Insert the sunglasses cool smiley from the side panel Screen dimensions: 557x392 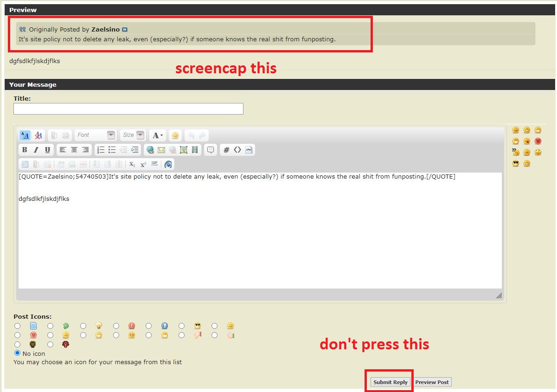tap(516, 163)
